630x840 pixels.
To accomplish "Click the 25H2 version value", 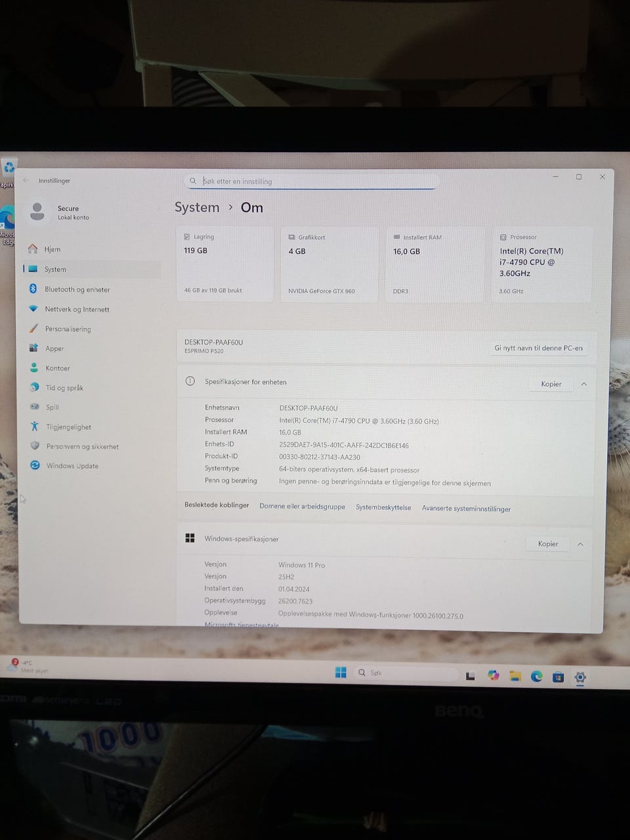I will tap(286, 577).
